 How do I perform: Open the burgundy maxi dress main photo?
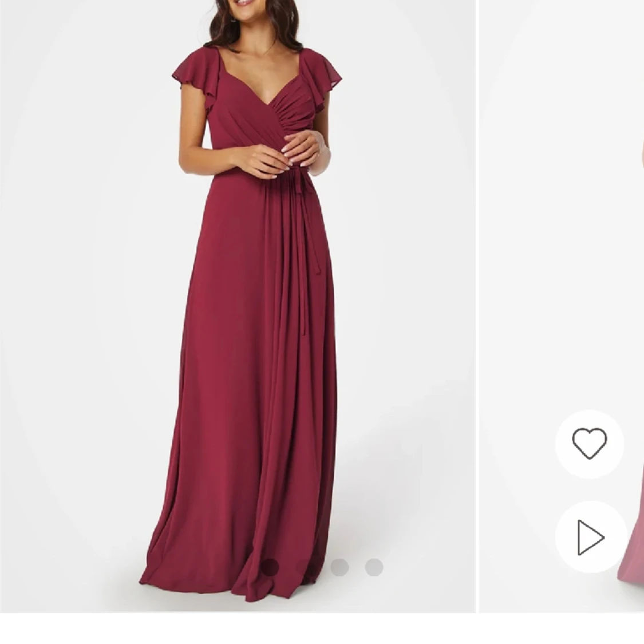click(x=238, y=306)
